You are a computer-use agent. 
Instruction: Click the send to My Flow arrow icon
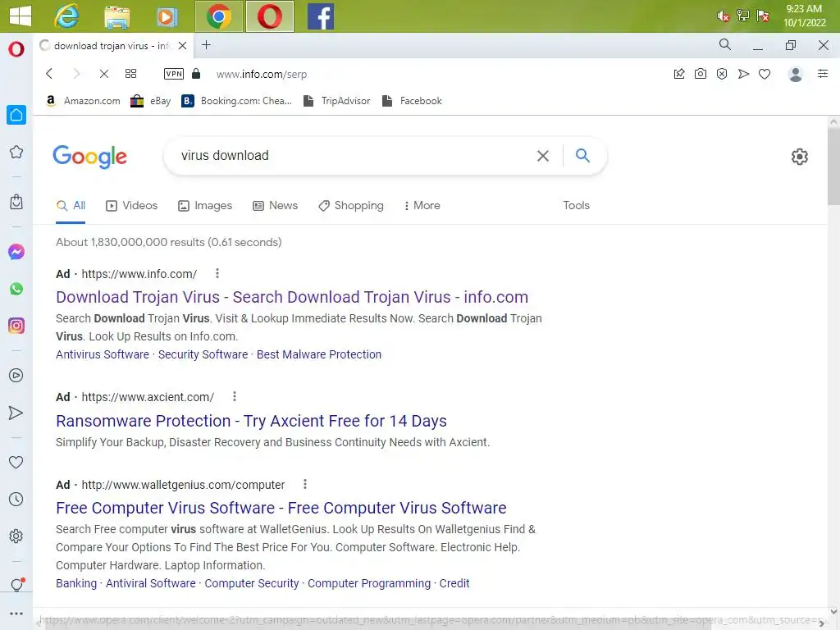[x=743, y=74]
